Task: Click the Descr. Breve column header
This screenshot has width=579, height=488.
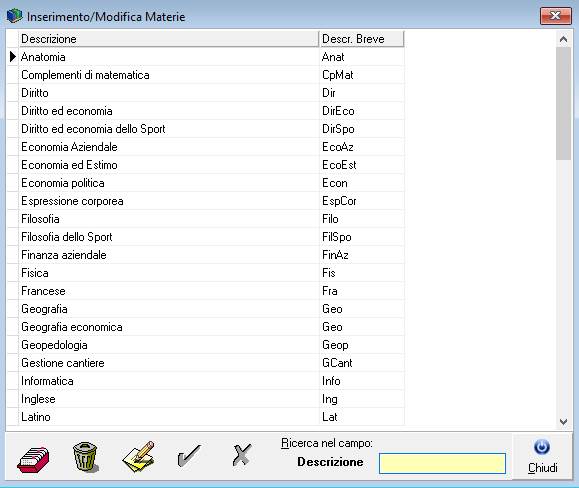Action: pyautogui.click(x=362, y=39)
